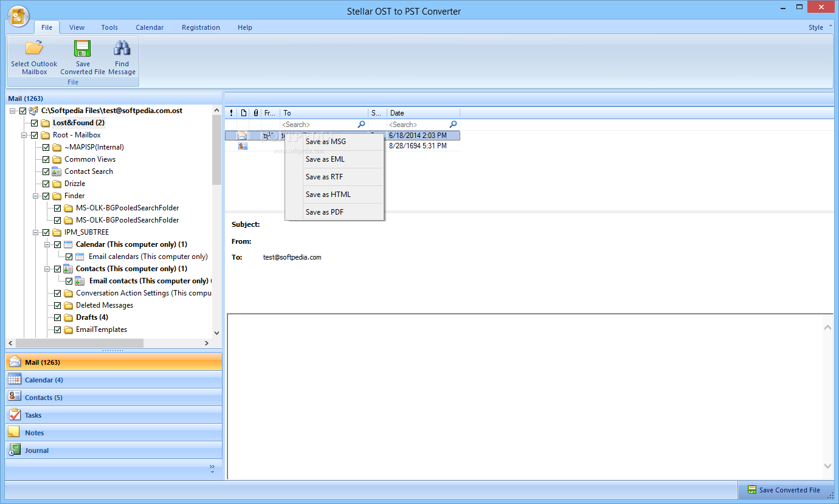This screenshot has height=504, width=839.
Task: Click floppy icon on bottom Save Converted File
Action: (752, 489)
